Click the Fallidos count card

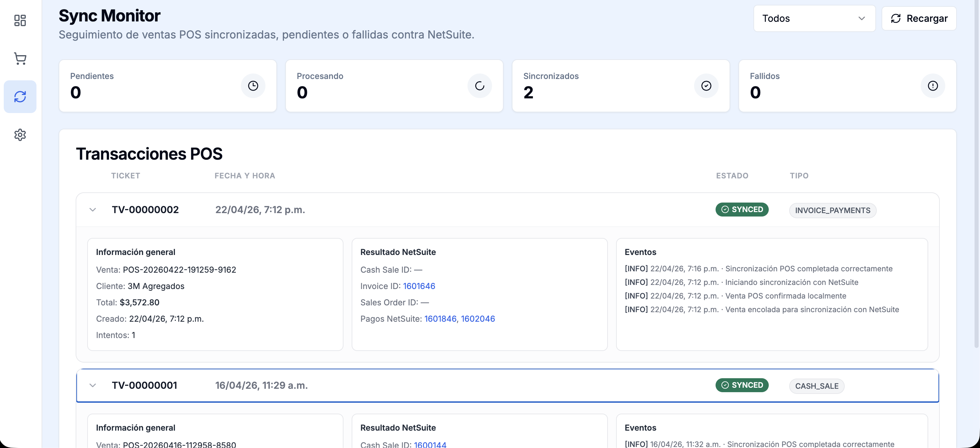click(847, 85)
